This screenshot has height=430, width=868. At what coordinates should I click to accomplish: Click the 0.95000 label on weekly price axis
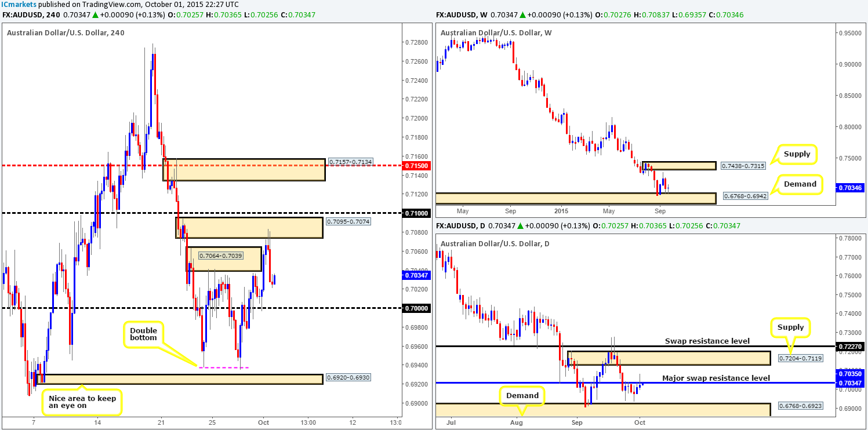tap(849, 34)
